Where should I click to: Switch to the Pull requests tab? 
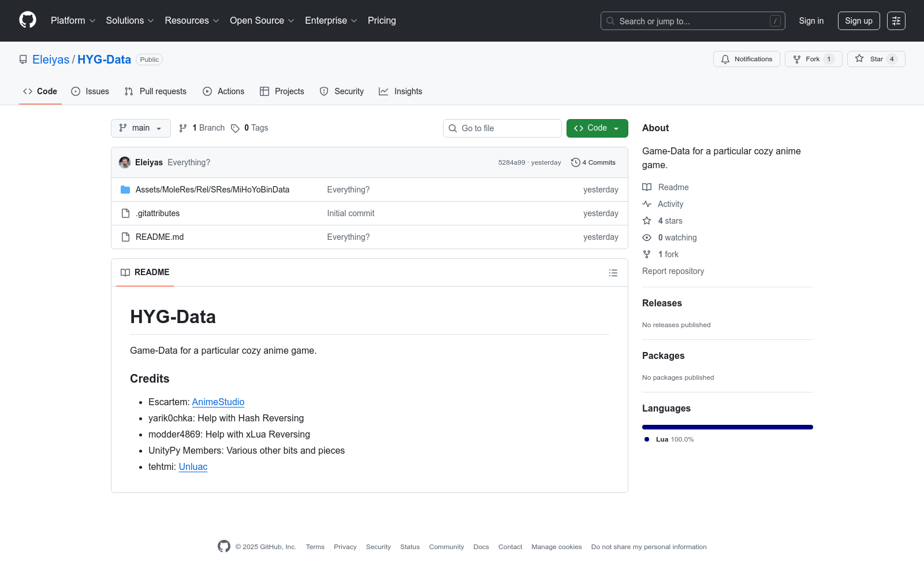pos(155,91)
